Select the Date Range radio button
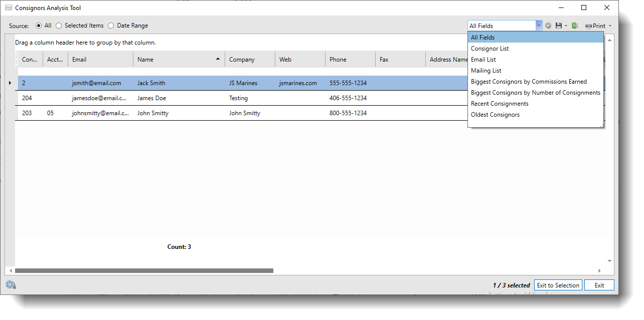 (x=111, y=26)
